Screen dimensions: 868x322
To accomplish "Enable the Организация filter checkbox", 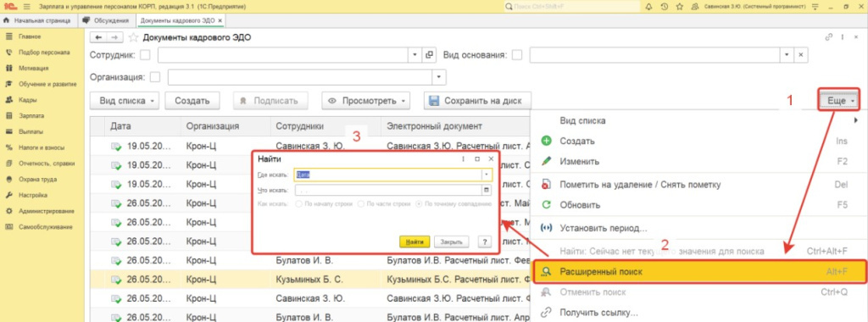I will [155, 77].
